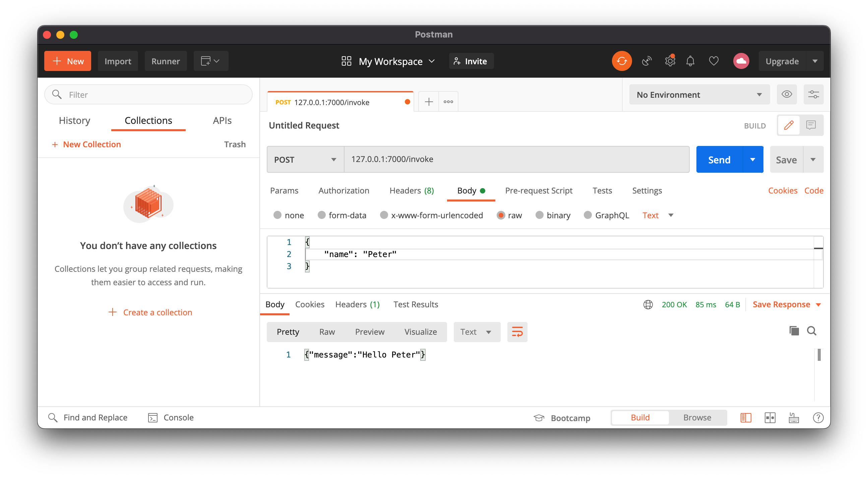The width and height of the screenshot is (868, 478).
Task: Open the search icon in the response panel
Action: pyautogui.click(x=811, y=331)
